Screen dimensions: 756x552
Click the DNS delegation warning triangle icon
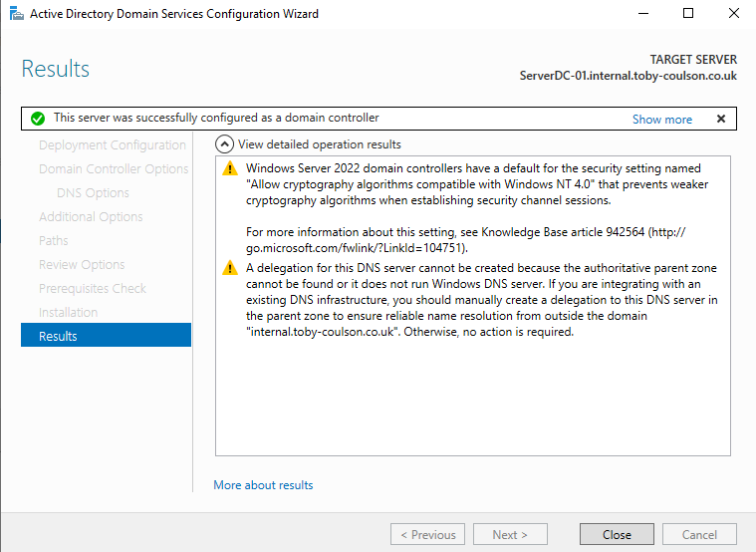(x=230, y=268)
